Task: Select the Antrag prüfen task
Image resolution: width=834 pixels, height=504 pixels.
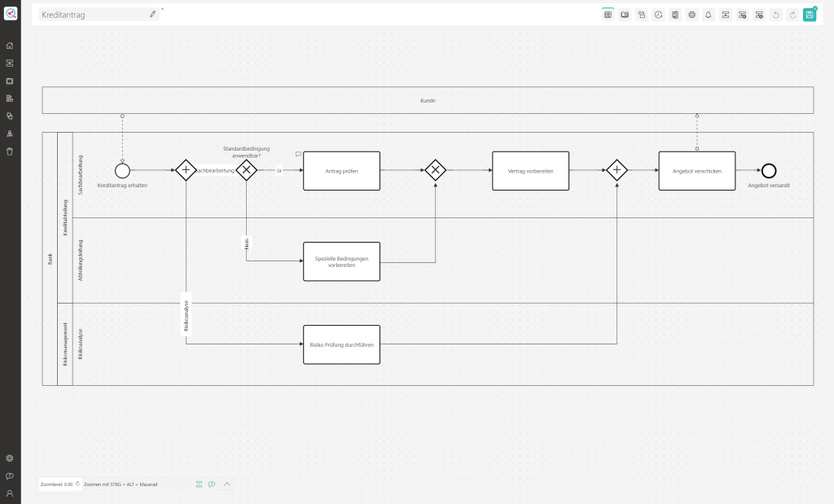Action: pyautogui.click(x=341, y=170)
